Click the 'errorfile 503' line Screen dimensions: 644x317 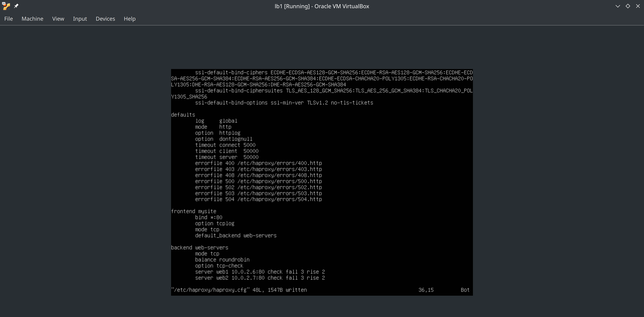click(258, 193)
